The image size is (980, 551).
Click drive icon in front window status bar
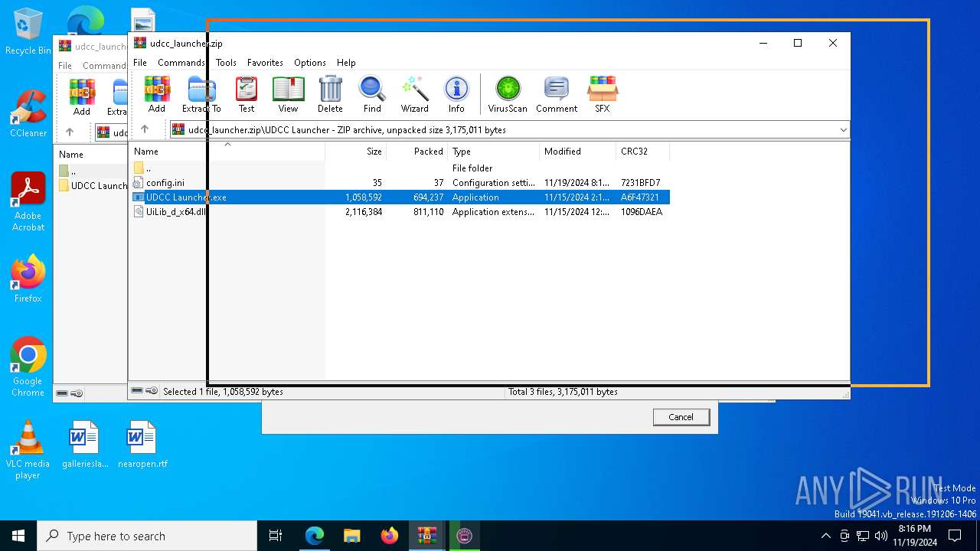[137, 391]
